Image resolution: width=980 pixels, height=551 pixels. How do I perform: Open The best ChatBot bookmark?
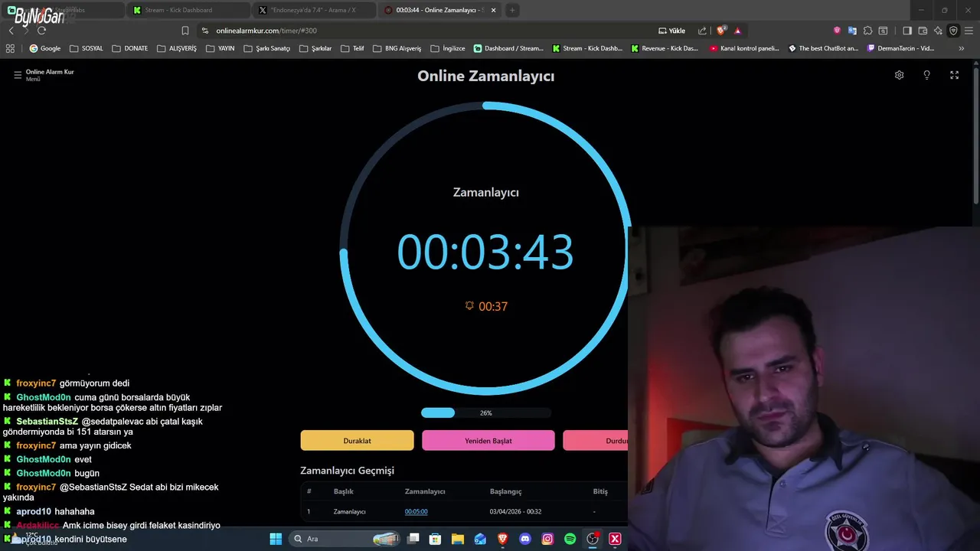click(x=824, y=48)
